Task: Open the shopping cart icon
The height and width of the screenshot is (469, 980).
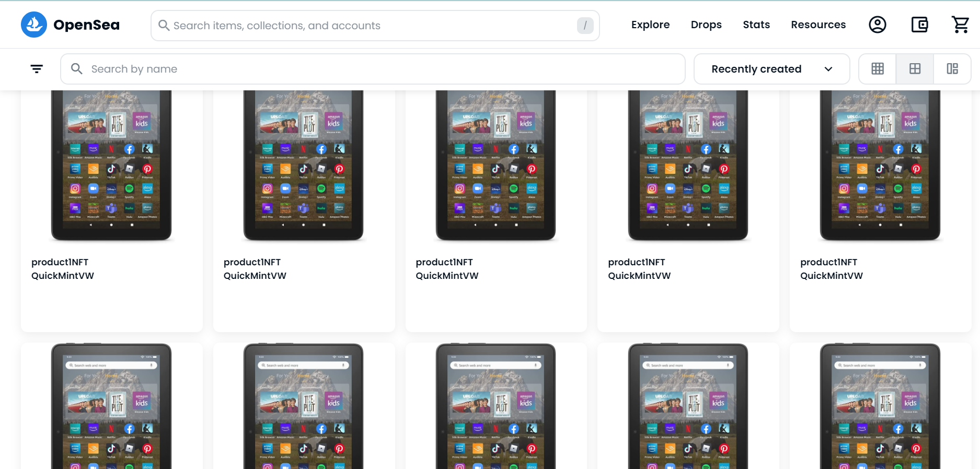Action: tap(961, 25)
